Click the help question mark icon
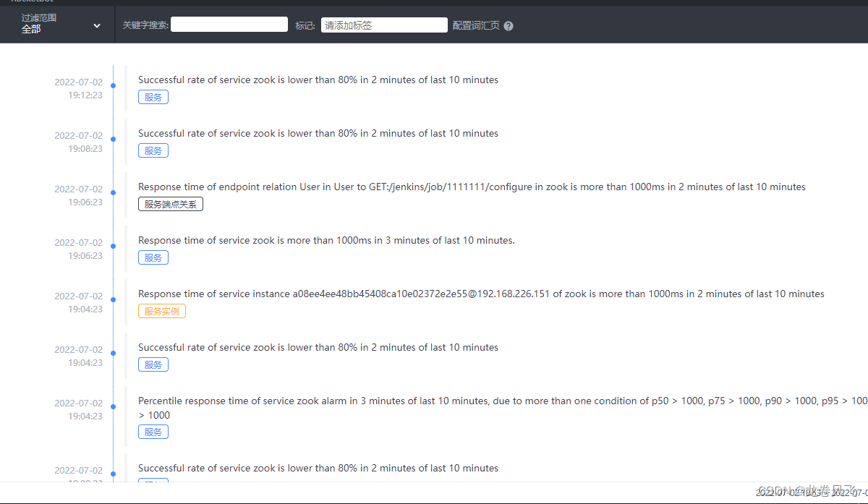This screenshot has height=504, width=868. (x=509, y=26)
